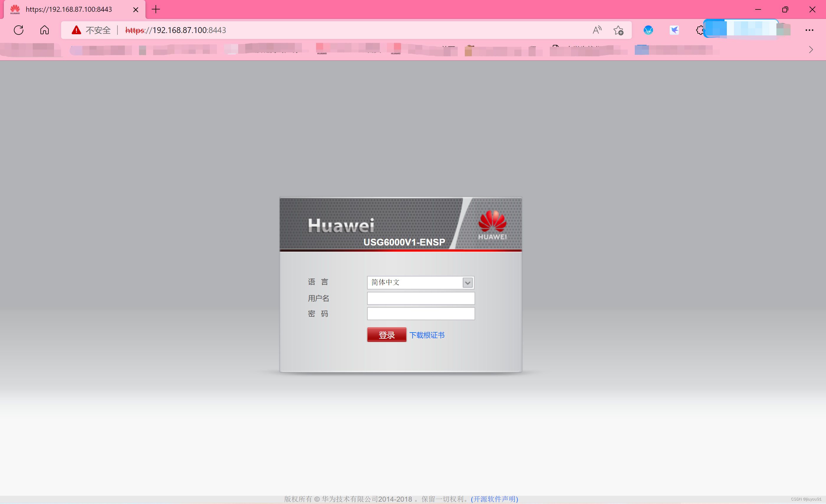Image resolution: width=826 pixels, height=504 pixels.
Task: Click the 下载根证书 download certificate link
Action: 427,335
